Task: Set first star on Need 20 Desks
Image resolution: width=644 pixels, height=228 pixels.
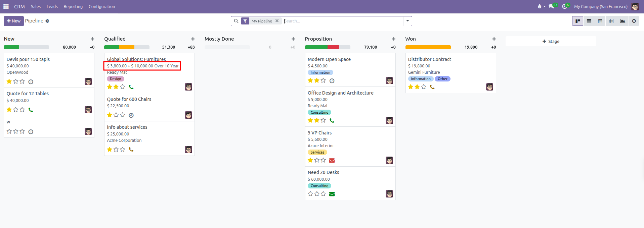Action: pyautogui.click(x=310, y=194)
